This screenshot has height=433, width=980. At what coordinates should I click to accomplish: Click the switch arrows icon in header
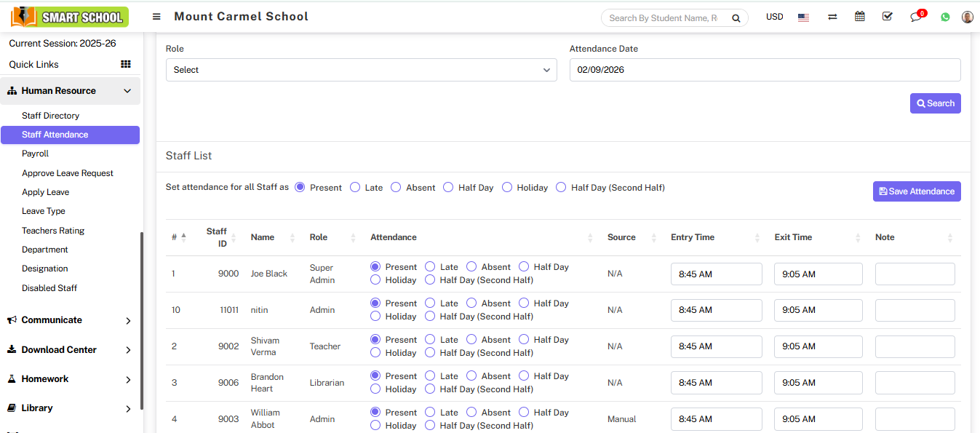832,17
